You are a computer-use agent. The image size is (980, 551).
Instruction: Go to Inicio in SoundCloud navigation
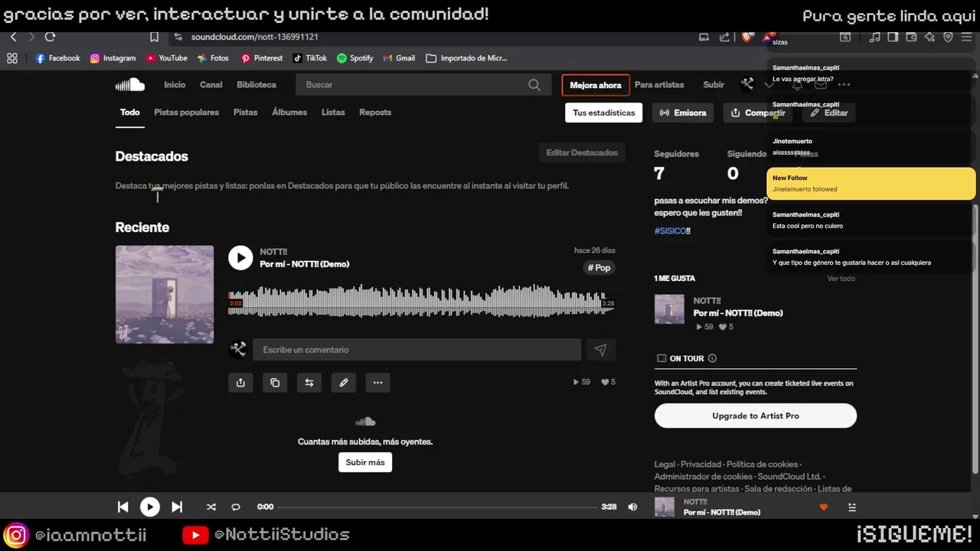coord(175,85)
